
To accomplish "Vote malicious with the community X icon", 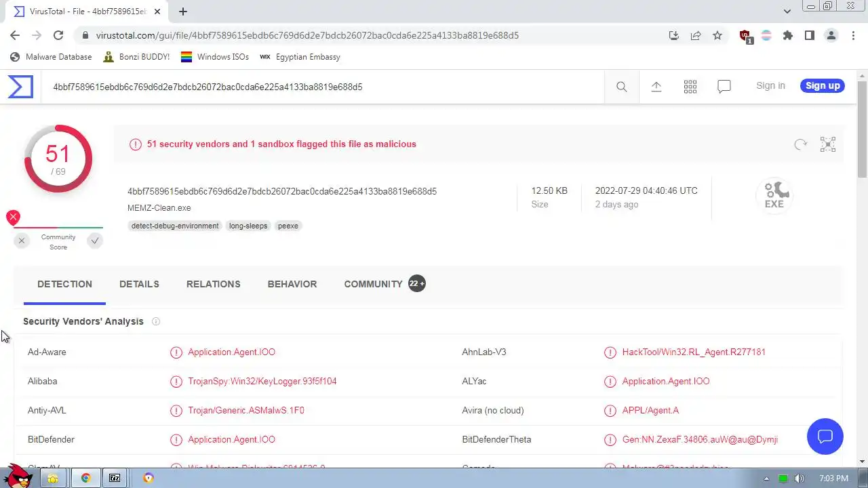I will [22, 241].
